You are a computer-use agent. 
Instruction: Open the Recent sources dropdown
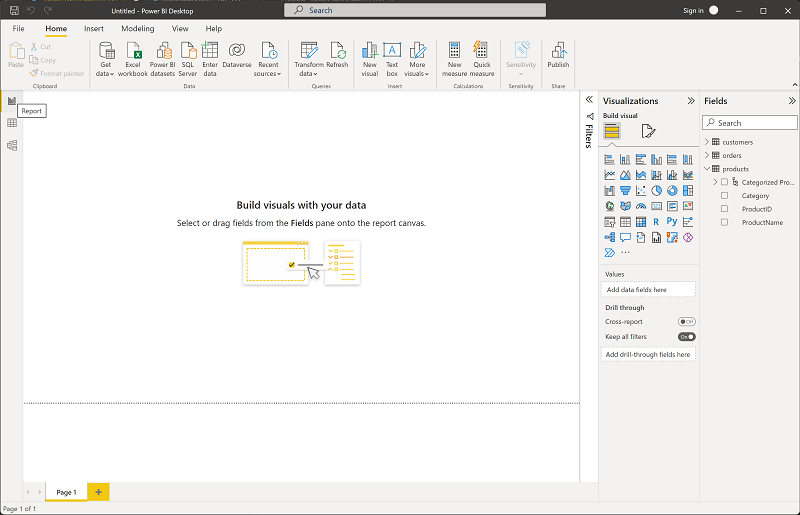click(x=268, y=60)
